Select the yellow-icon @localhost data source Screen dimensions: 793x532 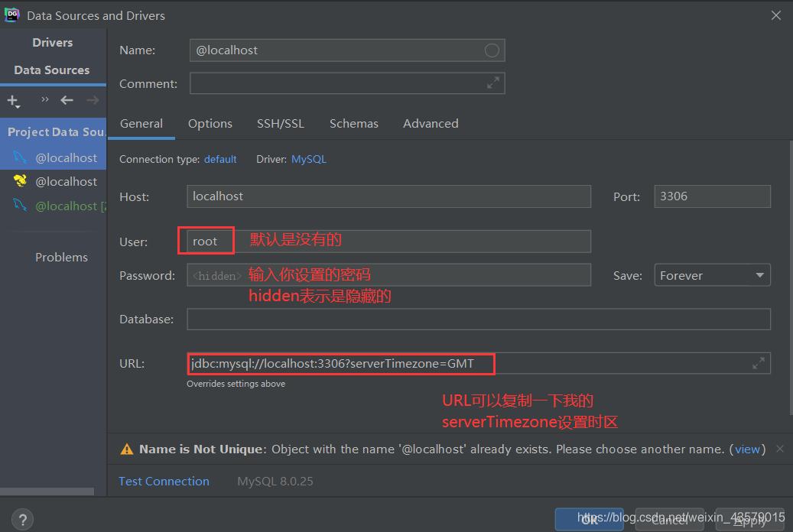click(53, 182)
